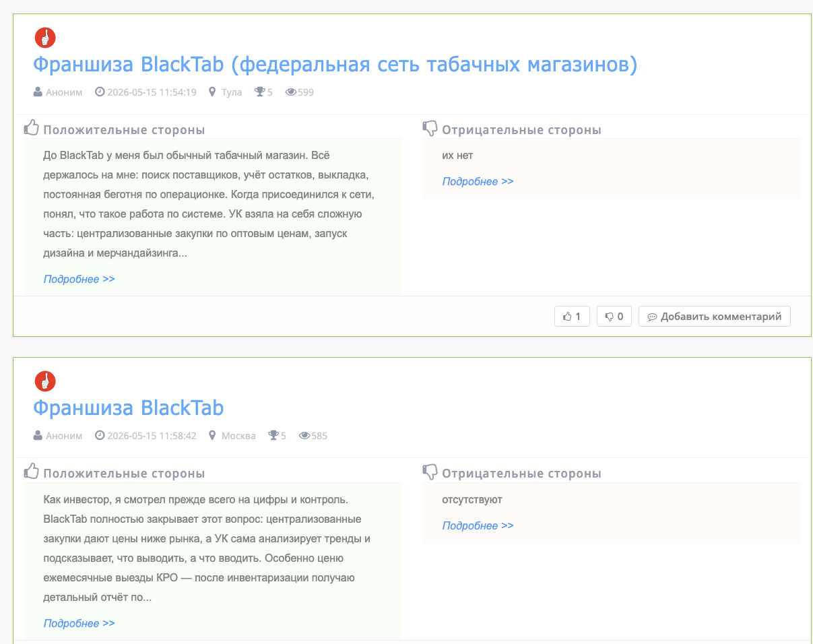Click the timestamp 2026-05-15 11:58:42
813x644 pixels.
(x=152, y=436)
